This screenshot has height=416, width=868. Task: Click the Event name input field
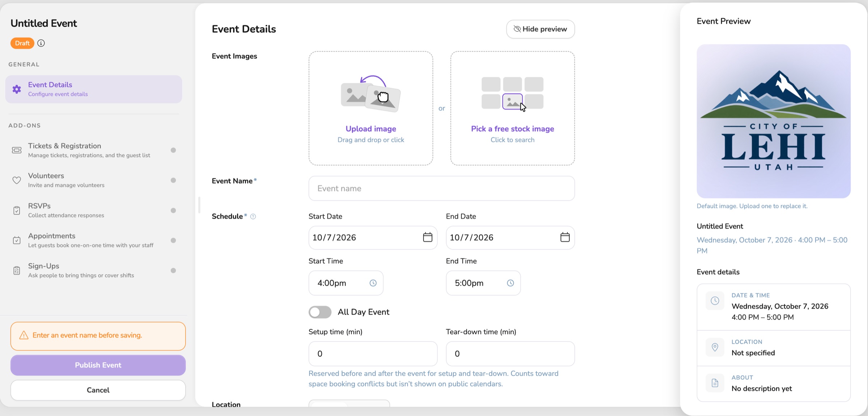point(442,188)
